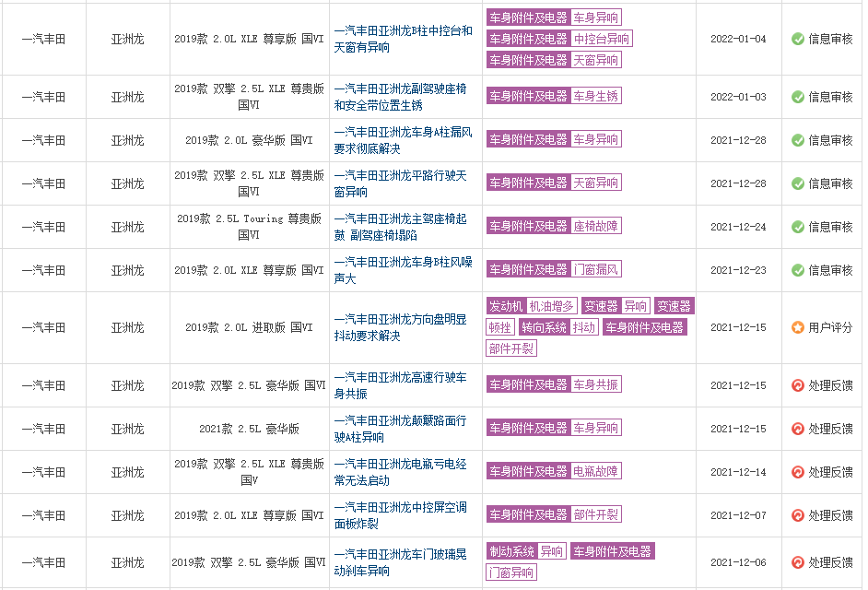Click the date 2021-12-24
Viewport: 868px width, 590px height.
pos(738,227)
